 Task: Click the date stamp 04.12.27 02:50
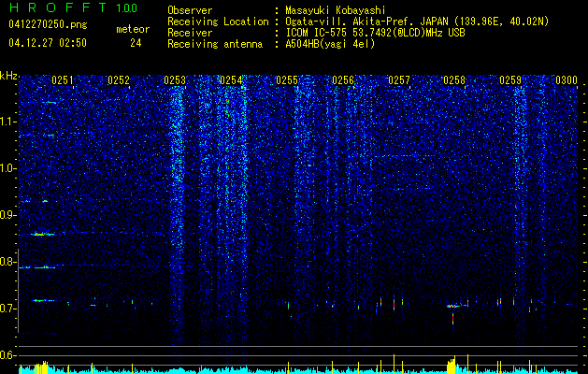tap(48, 43)
